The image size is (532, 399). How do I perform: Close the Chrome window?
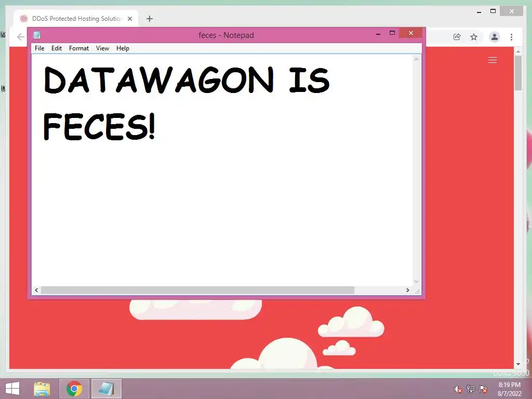pos(512,11)
